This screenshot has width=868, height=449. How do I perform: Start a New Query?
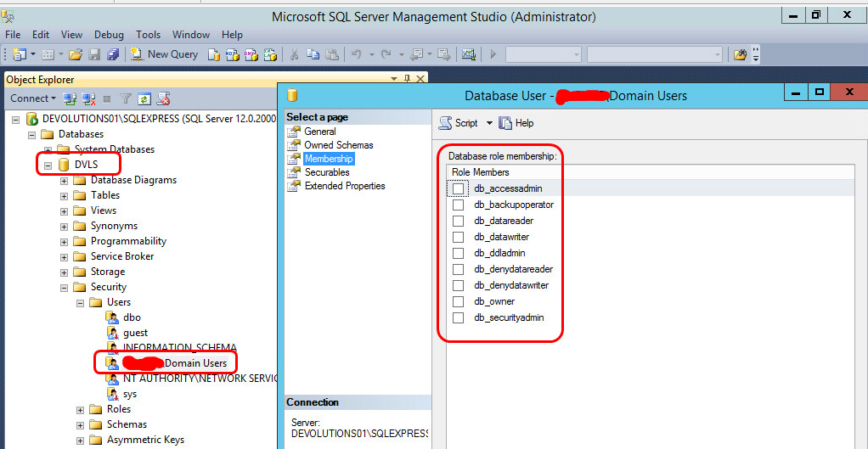pyautogui.click(x=165, y=54)
